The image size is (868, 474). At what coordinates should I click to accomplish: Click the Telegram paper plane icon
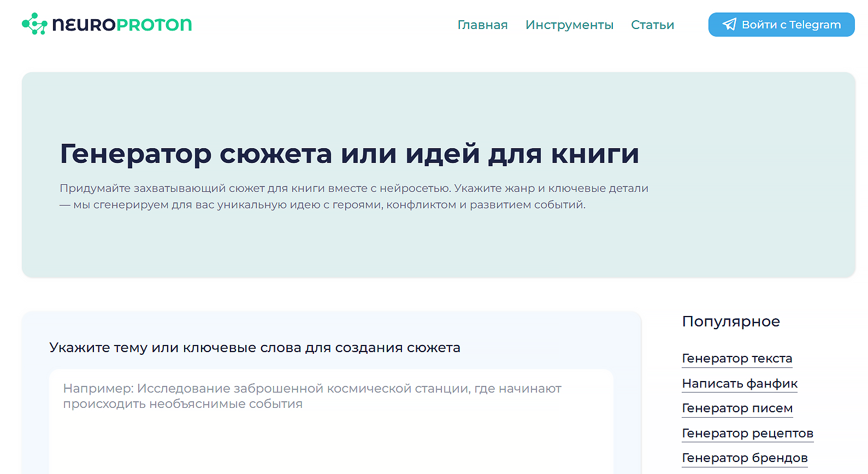[x=729, y=25]
